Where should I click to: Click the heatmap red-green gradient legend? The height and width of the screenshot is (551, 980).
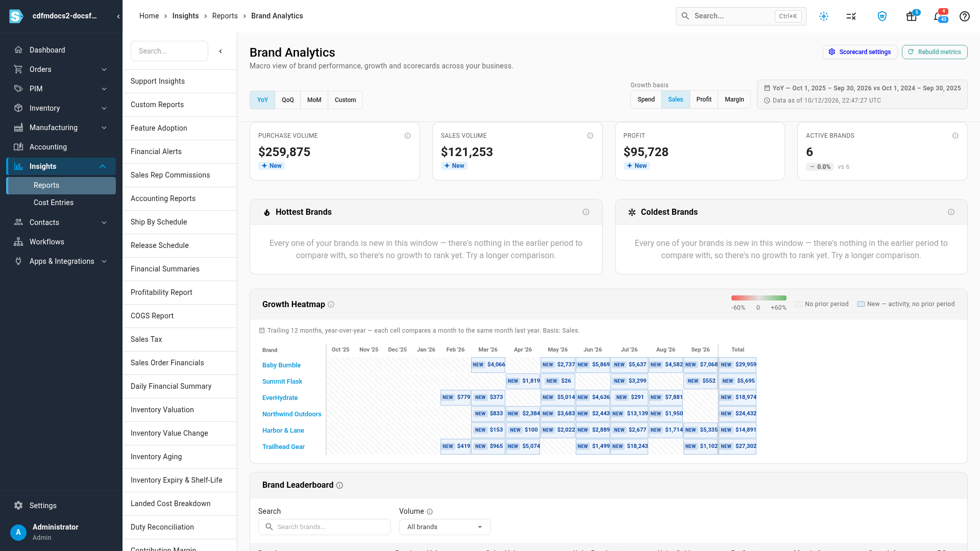pyautogui.click(x=759, y=298)
